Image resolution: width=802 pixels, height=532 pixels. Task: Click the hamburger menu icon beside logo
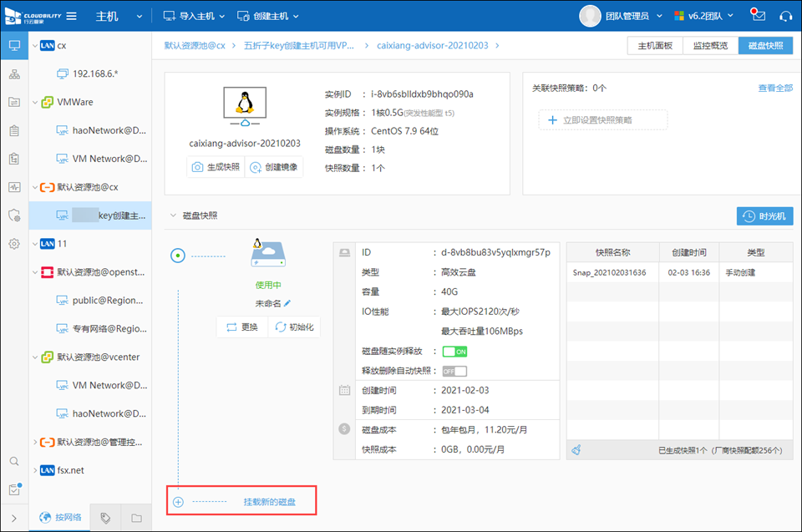tap(72, 16)
